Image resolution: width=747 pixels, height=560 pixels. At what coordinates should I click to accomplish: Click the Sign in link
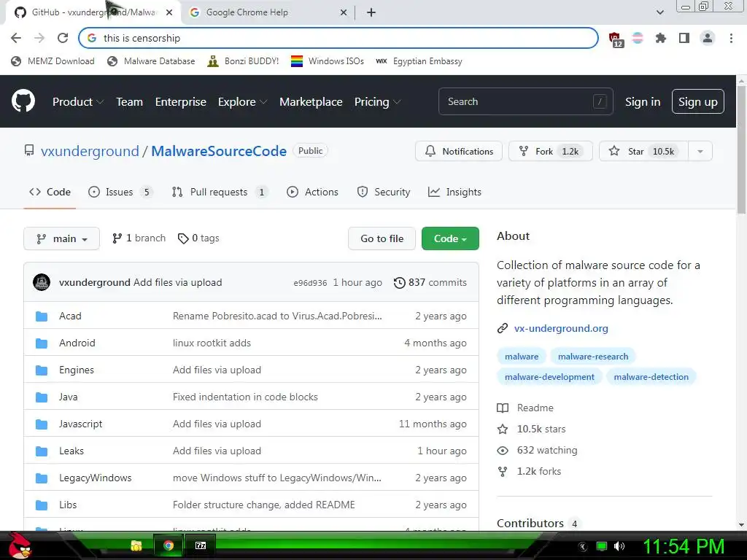click(x=642, y=101)
